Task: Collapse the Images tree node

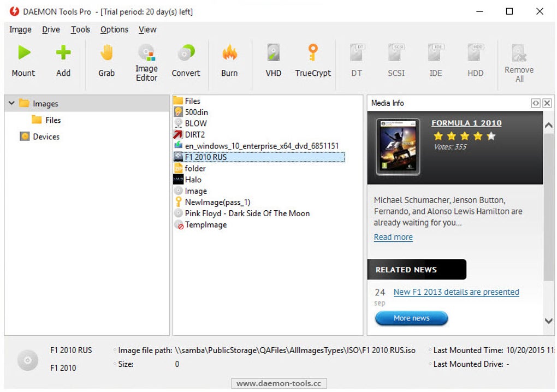Action: (11, 103)
